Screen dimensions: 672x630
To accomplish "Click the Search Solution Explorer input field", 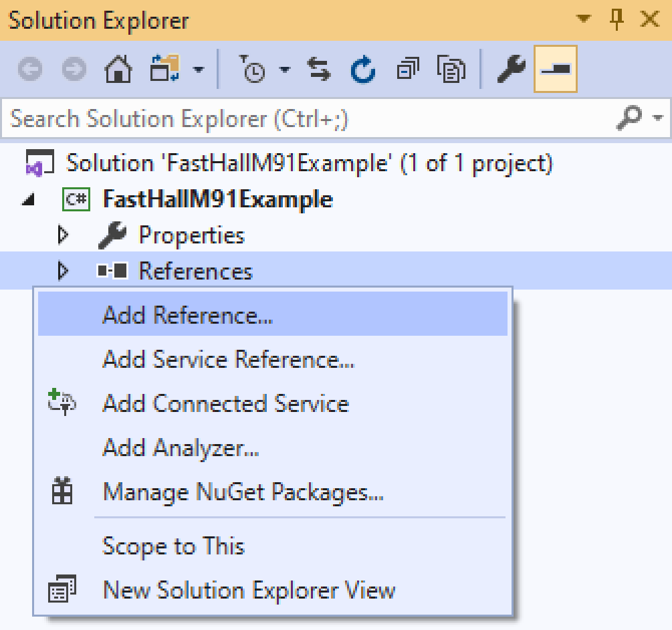I will 308,119.
